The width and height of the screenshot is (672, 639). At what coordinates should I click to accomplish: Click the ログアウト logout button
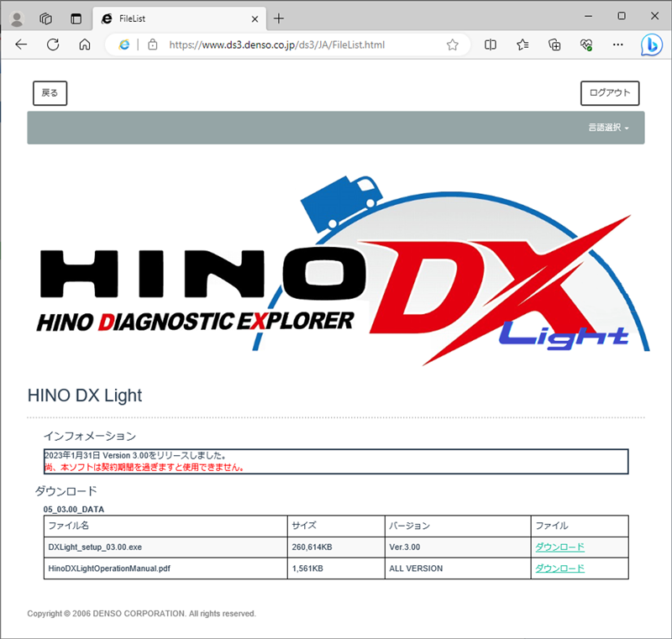click(610, 93)
